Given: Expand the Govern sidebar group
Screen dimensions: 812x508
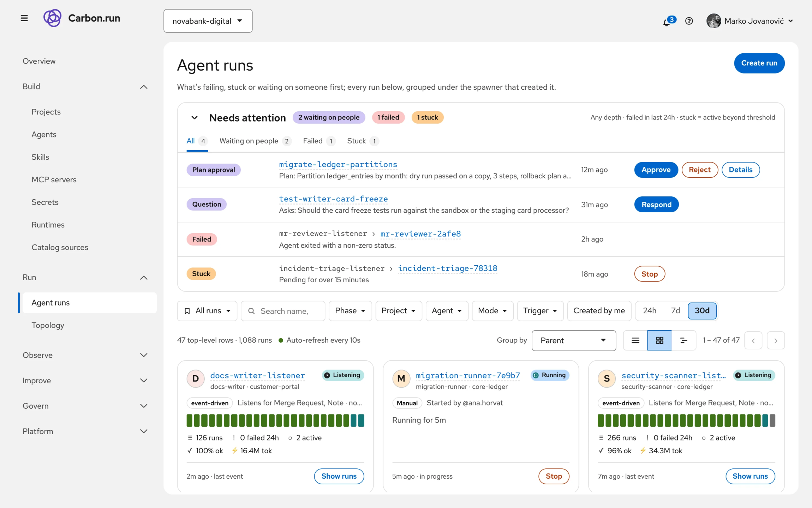Looking at the screenshot, I should (85, 406).
